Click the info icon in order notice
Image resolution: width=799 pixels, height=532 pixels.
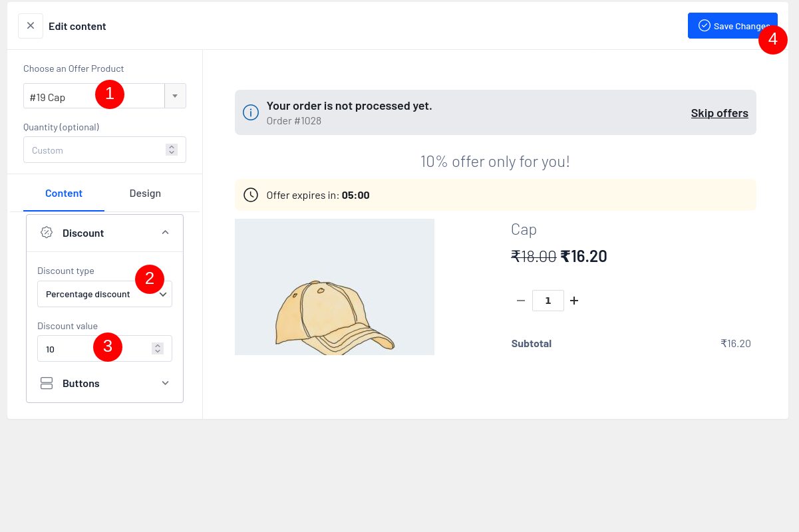[251, 112]
